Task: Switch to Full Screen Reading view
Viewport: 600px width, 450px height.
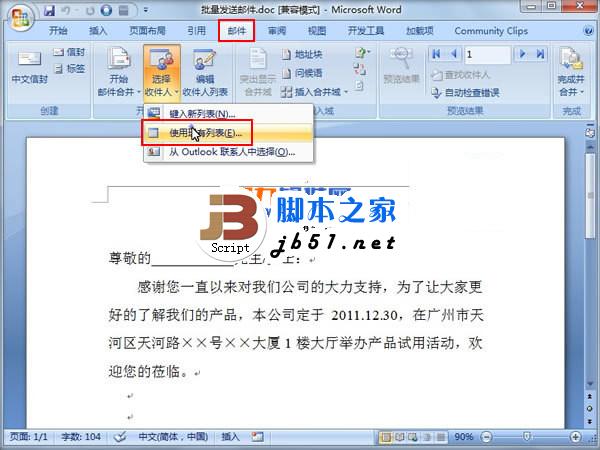Action: [399, 437]
